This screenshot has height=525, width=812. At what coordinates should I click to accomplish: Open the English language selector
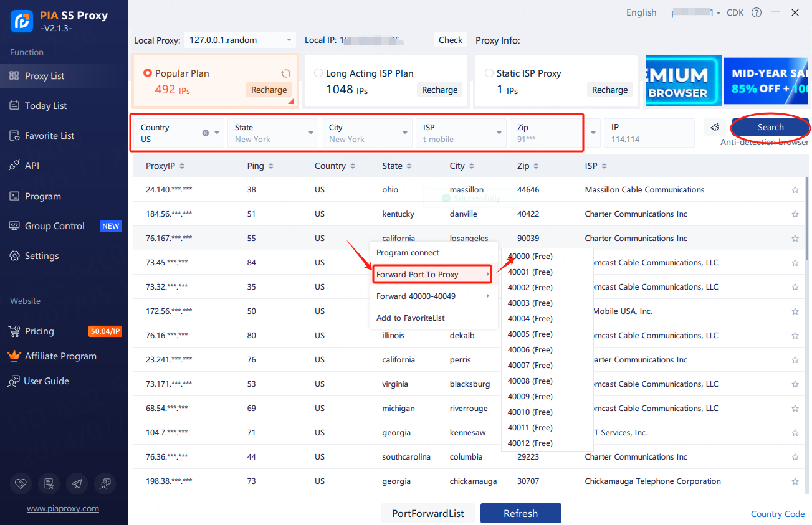(x=641, y=12)
